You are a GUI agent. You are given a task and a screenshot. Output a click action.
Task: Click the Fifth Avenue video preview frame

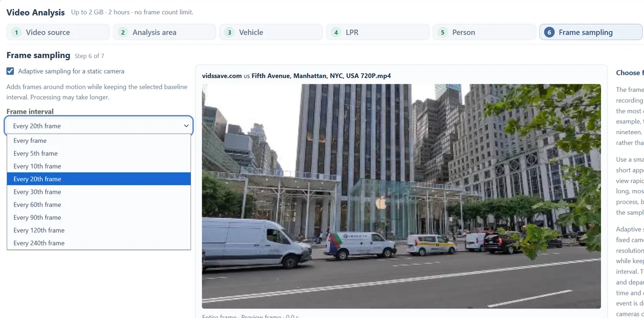click(401, 196)
